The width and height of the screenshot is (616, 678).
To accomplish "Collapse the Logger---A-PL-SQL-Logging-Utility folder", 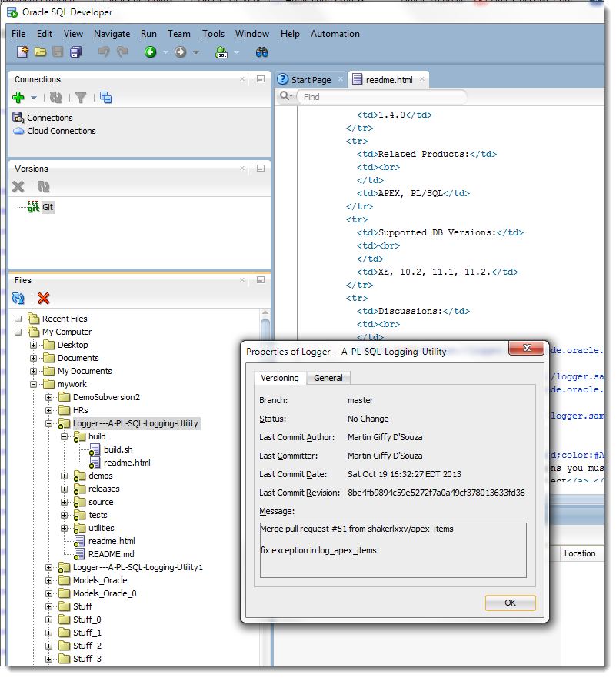I will (x=48, y=424).
